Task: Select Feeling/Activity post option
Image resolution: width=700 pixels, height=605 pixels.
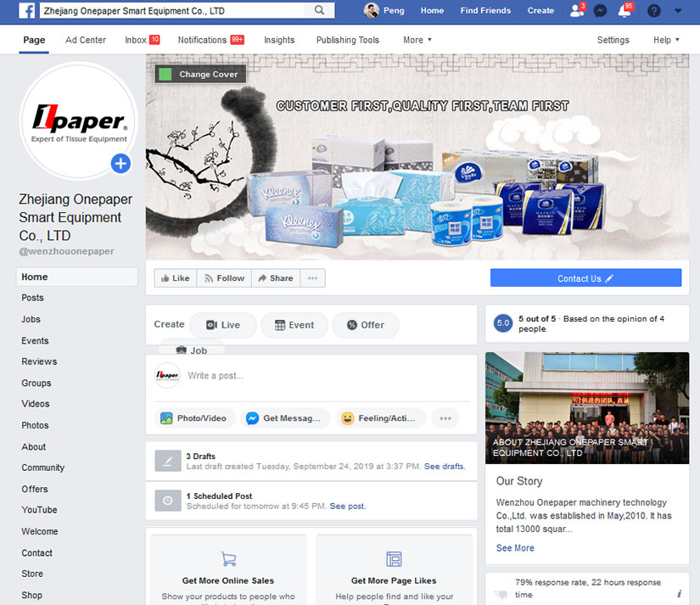Action: [x=380, y=418]
